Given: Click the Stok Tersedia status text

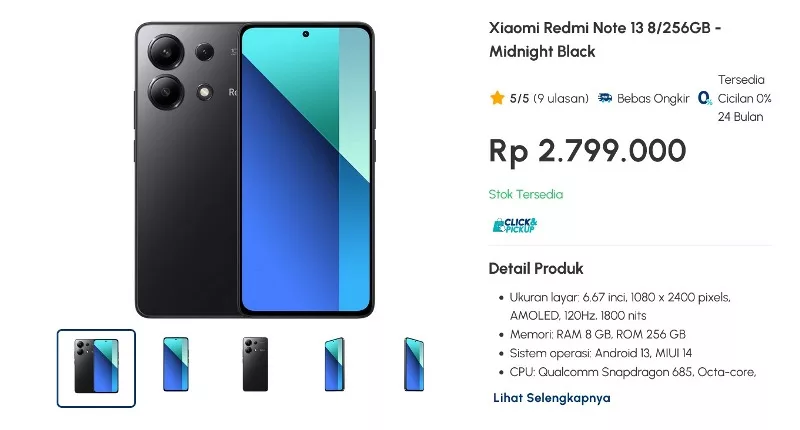Looking at the screenshot, I should [526, 194].
